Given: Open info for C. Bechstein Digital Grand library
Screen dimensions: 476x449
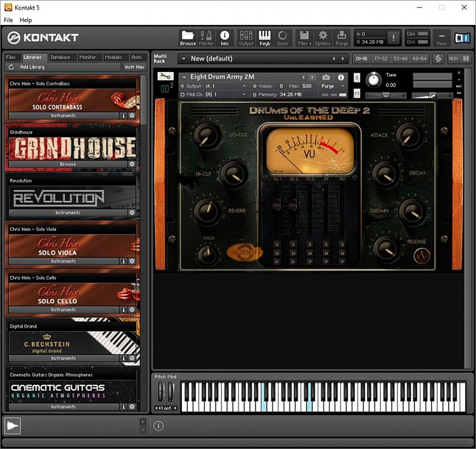Looking at the screenshot, I should pos(123,358).
